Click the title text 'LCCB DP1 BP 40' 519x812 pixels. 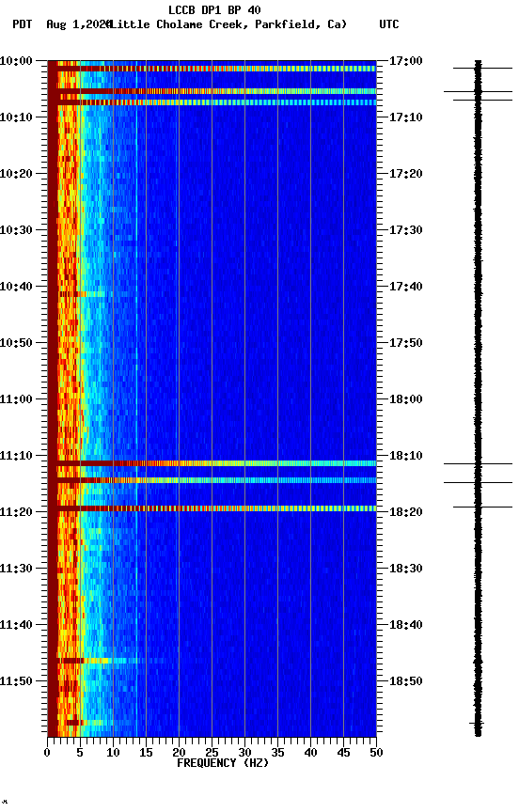point(214,9)
